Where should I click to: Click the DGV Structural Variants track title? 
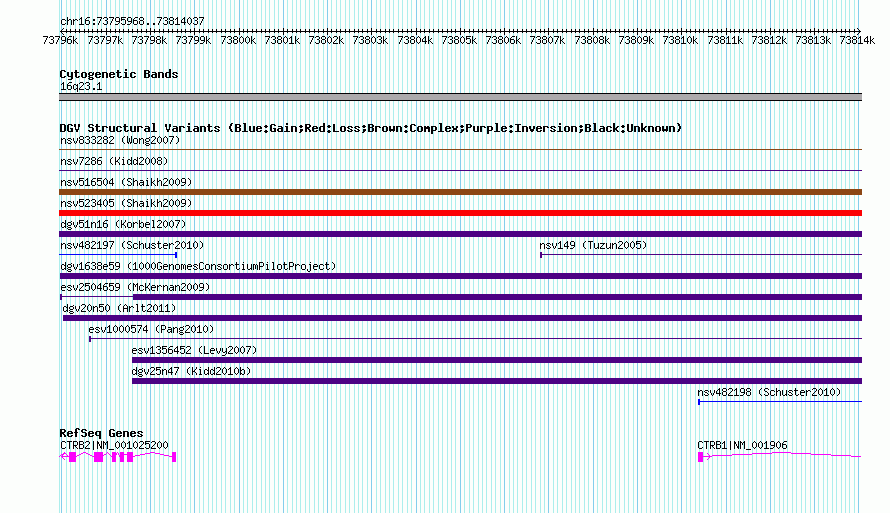371,128
